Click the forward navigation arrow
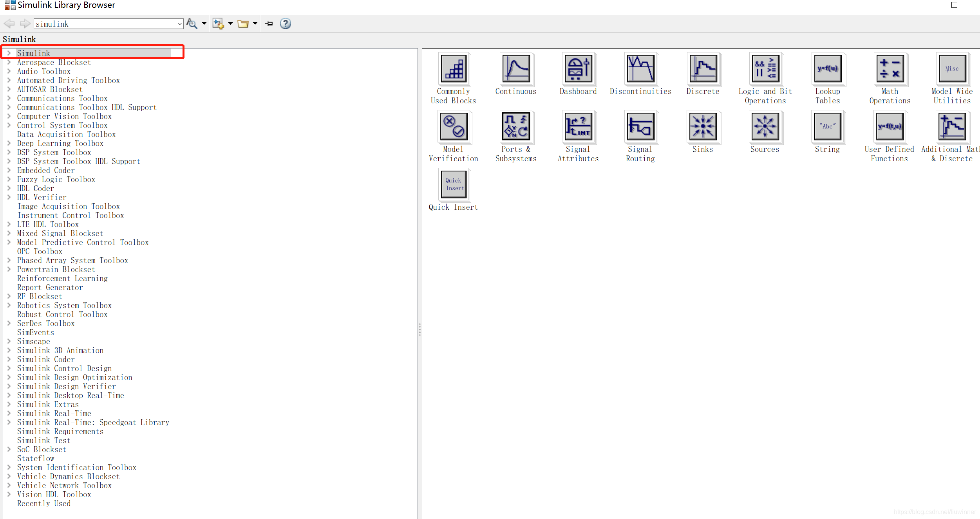Screen dimensions: 980x519 [x=25, y=24]
